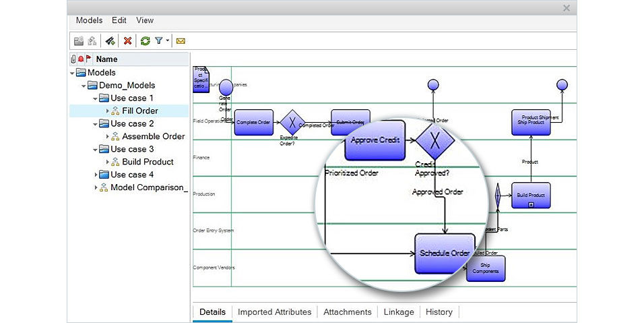Expand the Use case 4 folder

tap(95, 175)
